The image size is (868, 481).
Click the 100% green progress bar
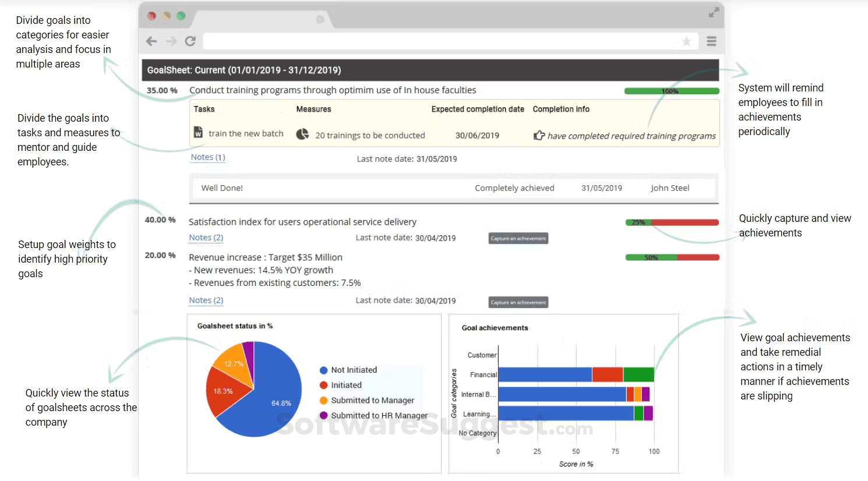point(672,91)
